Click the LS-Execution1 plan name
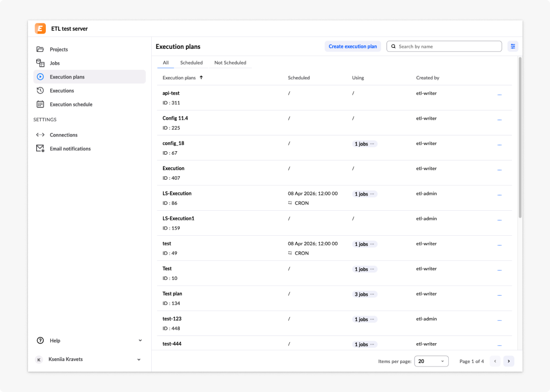 [x=178, y=218]
